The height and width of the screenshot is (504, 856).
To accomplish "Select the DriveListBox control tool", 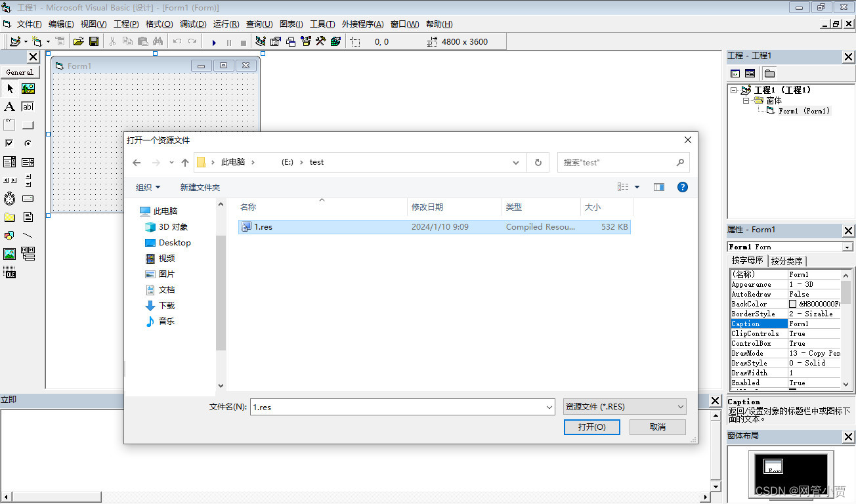I will [x=28, y=199].
